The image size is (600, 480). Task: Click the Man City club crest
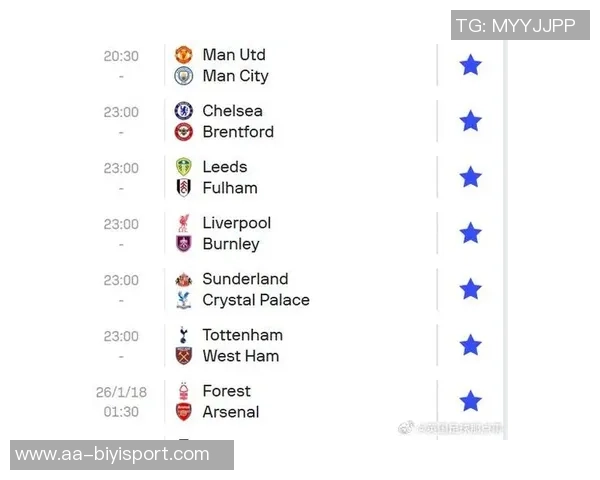[184, 76]
